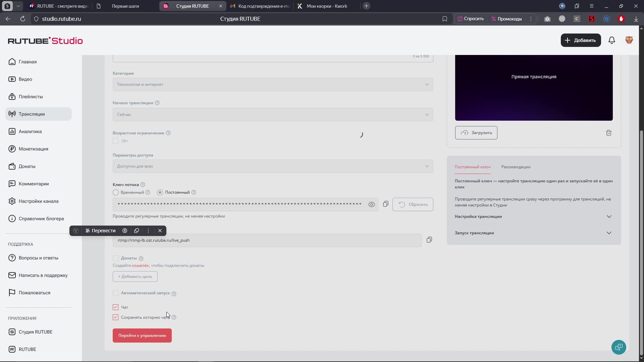Uncheck the Чат checkbox
Viewport: 644px width, 362px height.
[x=115, y=307]
